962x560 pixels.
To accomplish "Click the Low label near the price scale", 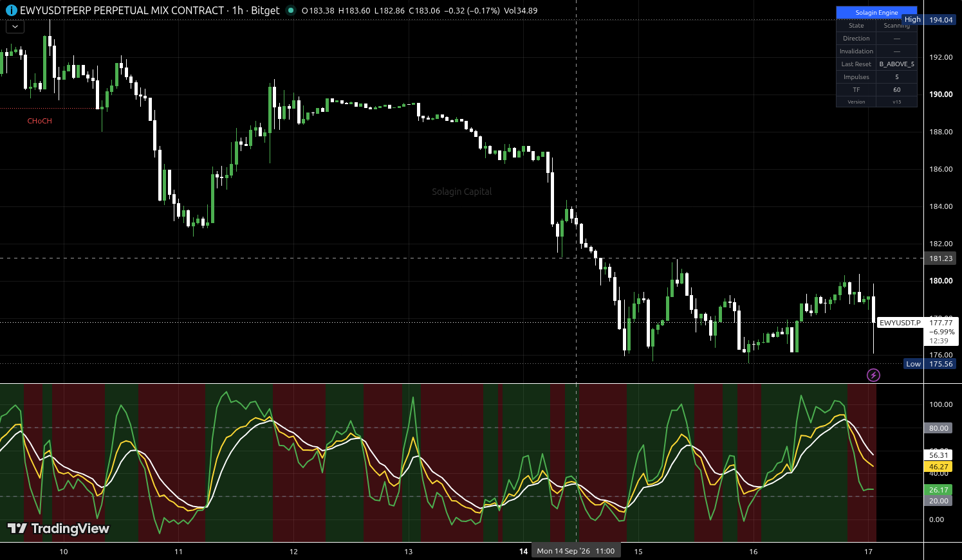I will [x=913, y=364].
